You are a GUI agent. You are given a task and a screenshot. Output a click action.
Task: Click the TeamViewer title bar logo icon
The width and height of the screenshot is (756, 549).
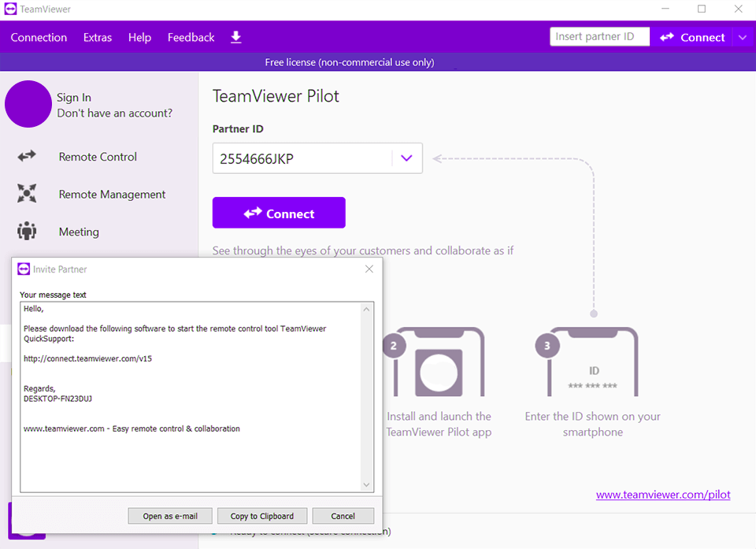click(10, 9)
